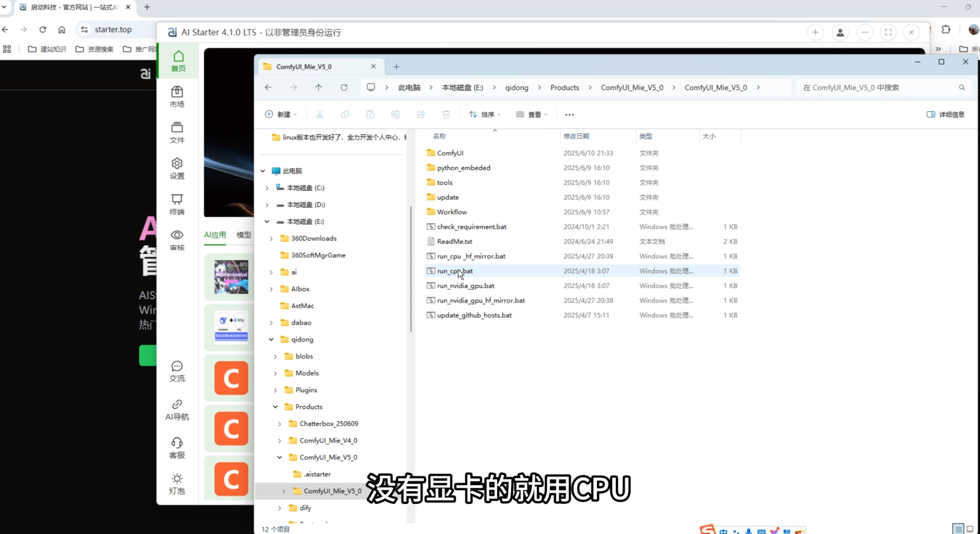Click the Share icon in Explorer toolbar
Screen dimensions: 980x534
pyautogui.click(x=421, y=114)
